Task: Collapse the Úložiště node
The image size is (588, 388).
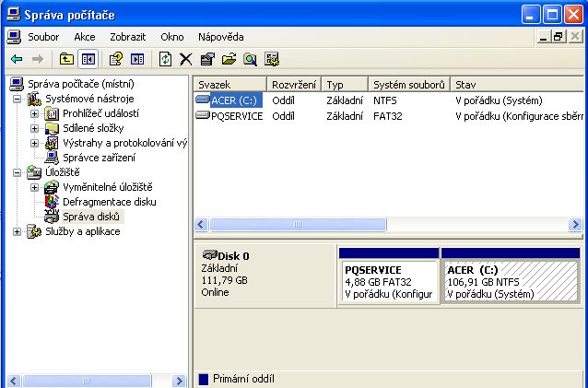Action: pos(17,172)
